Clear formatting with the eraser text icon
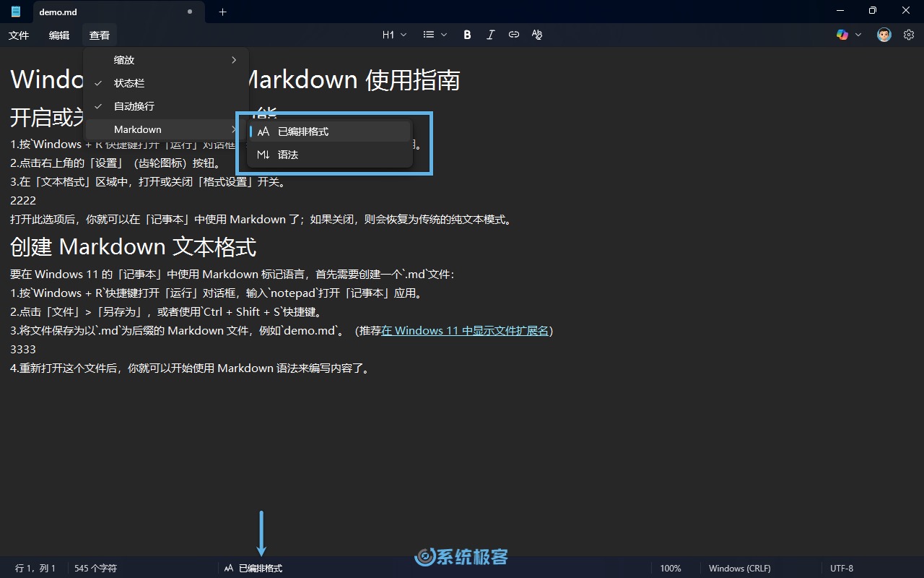Screen dimensions: 924x578 536,35
